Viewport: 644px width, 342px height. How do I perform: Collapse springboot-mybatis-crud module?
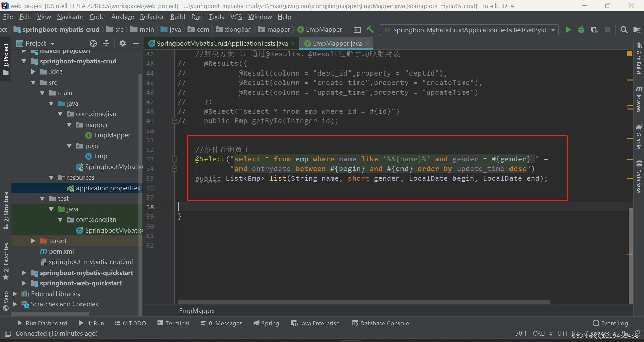(x=24, y=61)
